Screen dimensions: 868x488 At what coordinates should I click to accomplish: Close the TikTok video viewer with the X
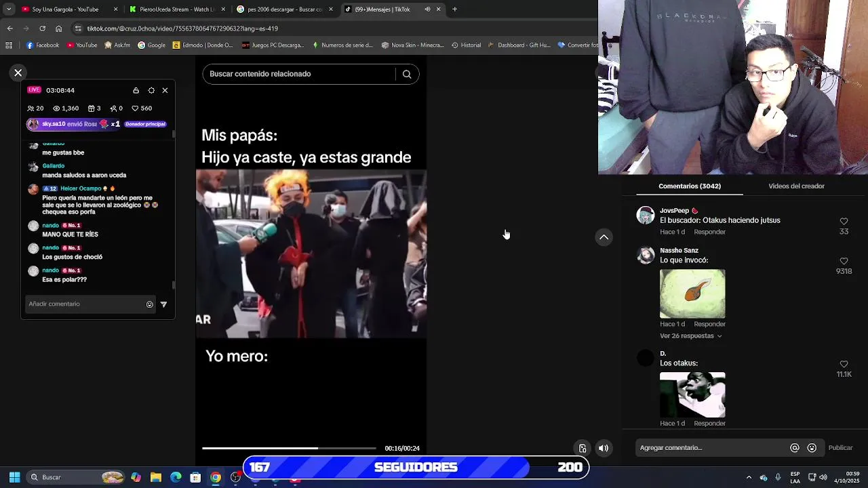pyautogui.click(x=18, y=73)
